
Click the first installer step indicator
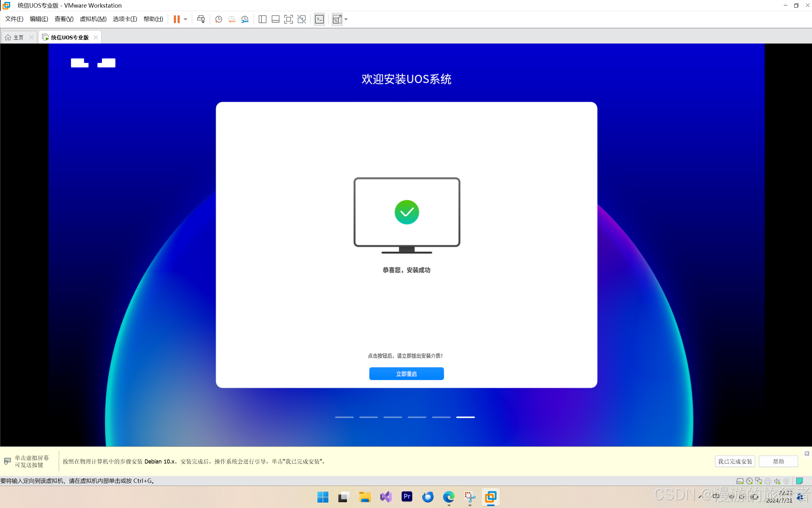344,417
